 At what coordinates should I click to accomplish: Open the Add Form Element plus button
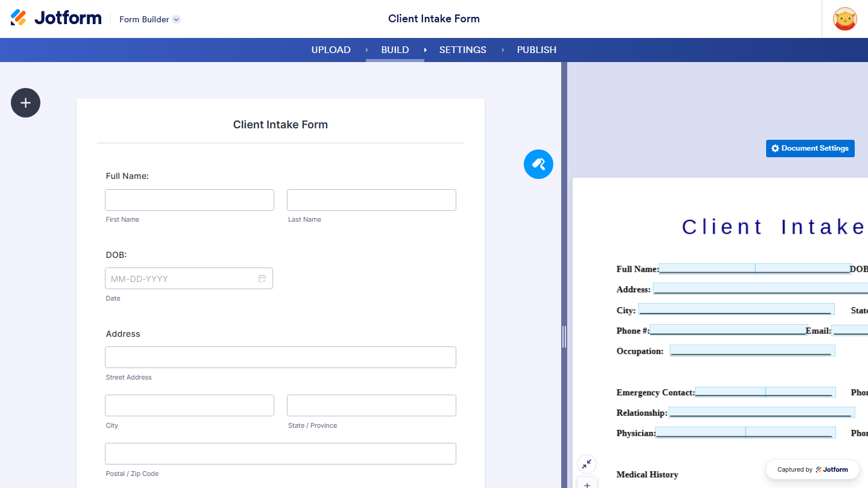25,103
